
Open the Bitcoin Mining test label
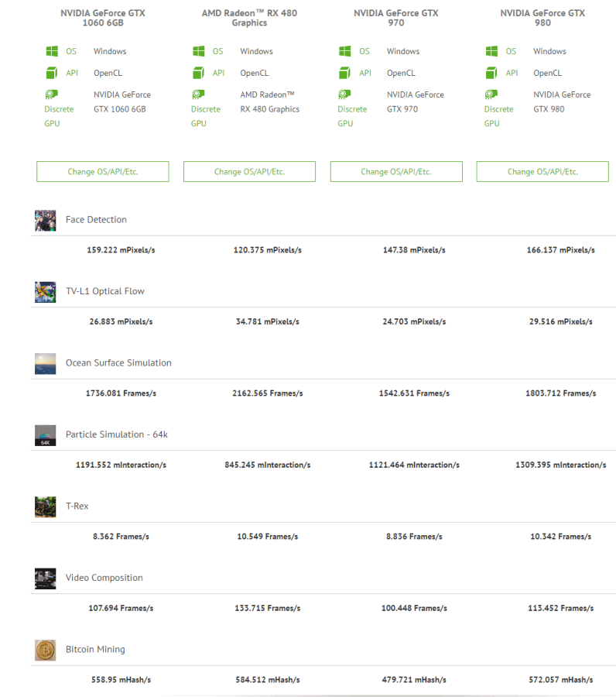95,650
